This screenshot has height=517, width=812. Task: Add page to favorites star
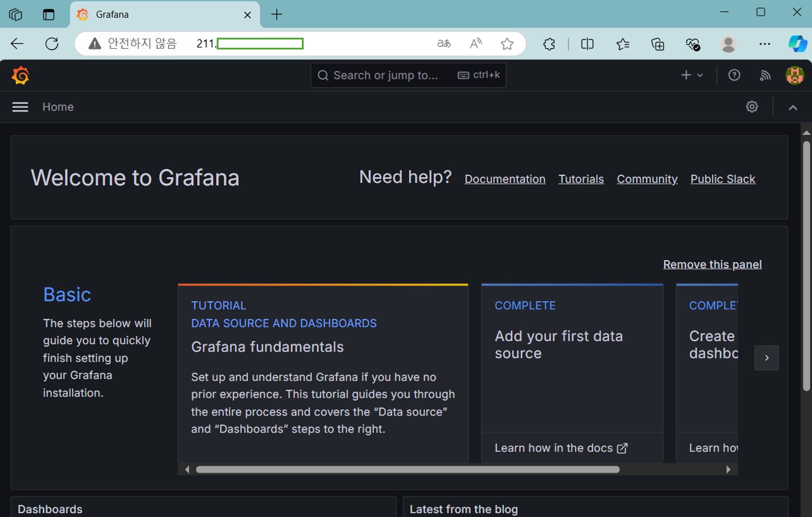507,44
